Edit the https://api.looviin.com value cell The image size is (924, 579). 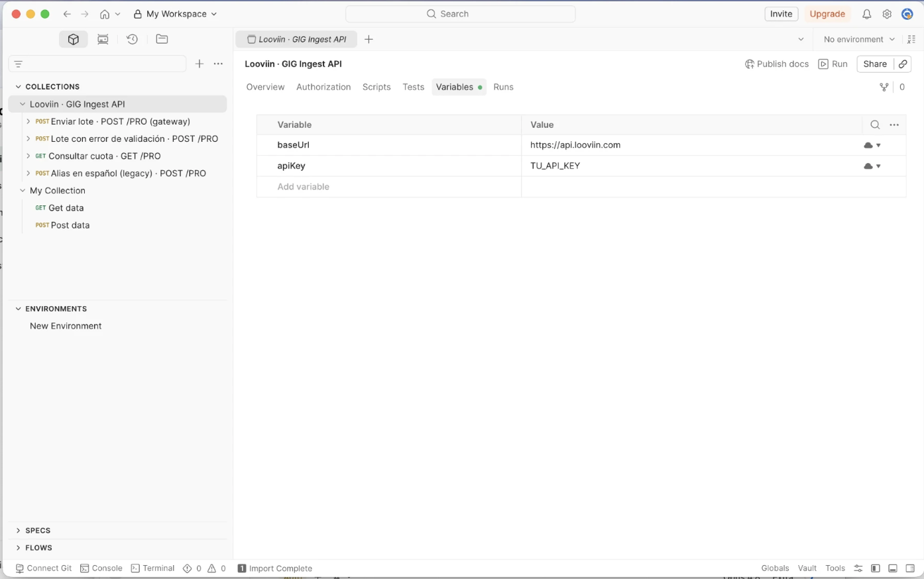click(x=691, y=145)
